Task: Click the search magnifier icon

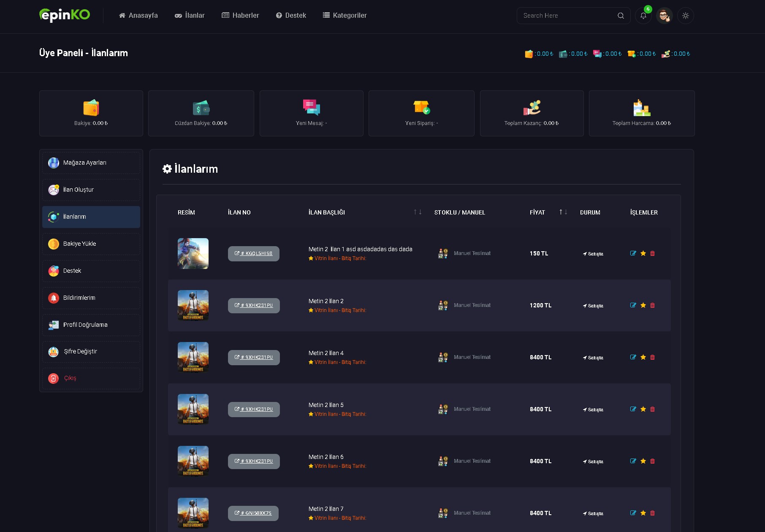Action: 621,16
